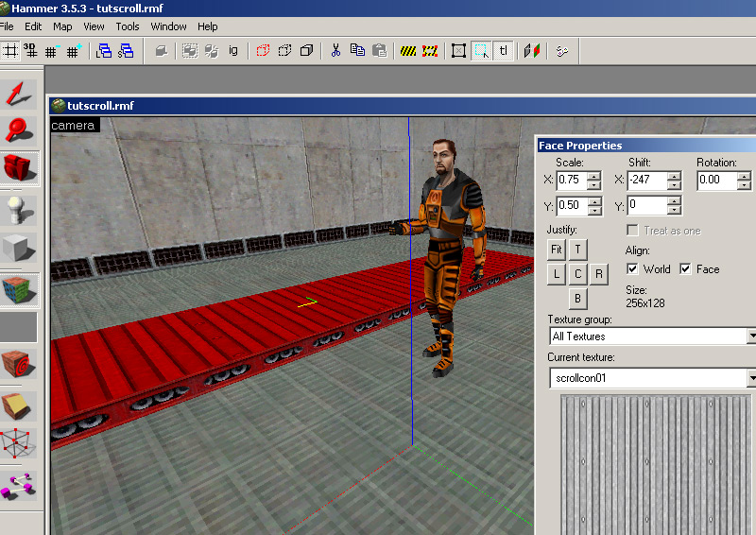This screenshot has width=756, height=535.
Task: Toggle the Auto-Selection cyan box icon
Action: 481,51
